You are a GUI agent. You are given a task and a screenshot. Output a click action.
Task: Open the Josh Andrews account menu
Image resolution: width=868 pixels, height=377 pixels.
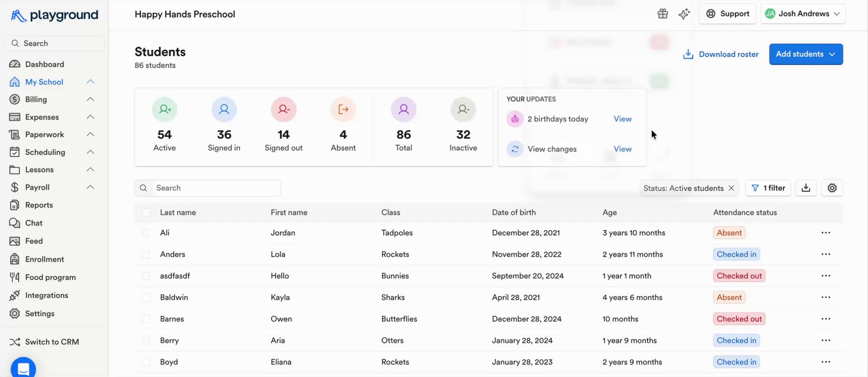pos(802,14)
